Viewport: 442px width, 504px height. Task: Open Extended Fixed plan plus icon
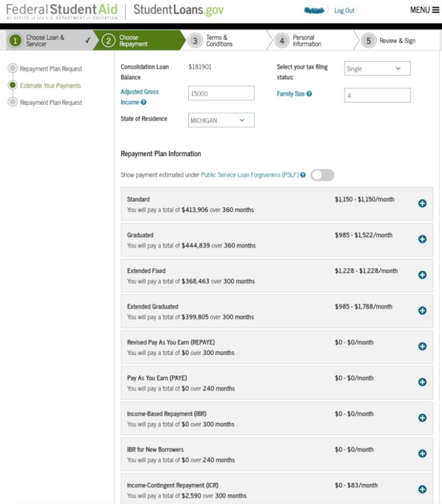[x=422, y=275]
